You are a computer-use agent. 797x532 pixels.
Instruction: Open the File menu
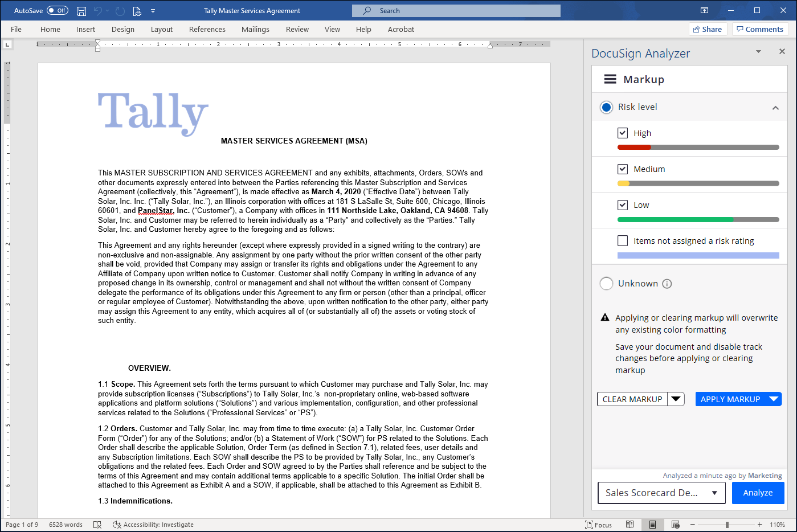coord(16,29)
